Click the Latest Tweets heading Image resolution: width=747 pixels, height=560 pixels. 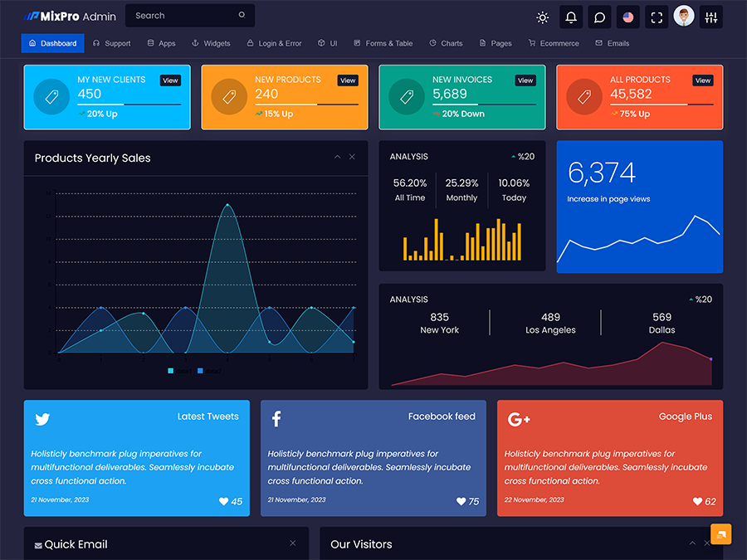[x=207, y=416]
